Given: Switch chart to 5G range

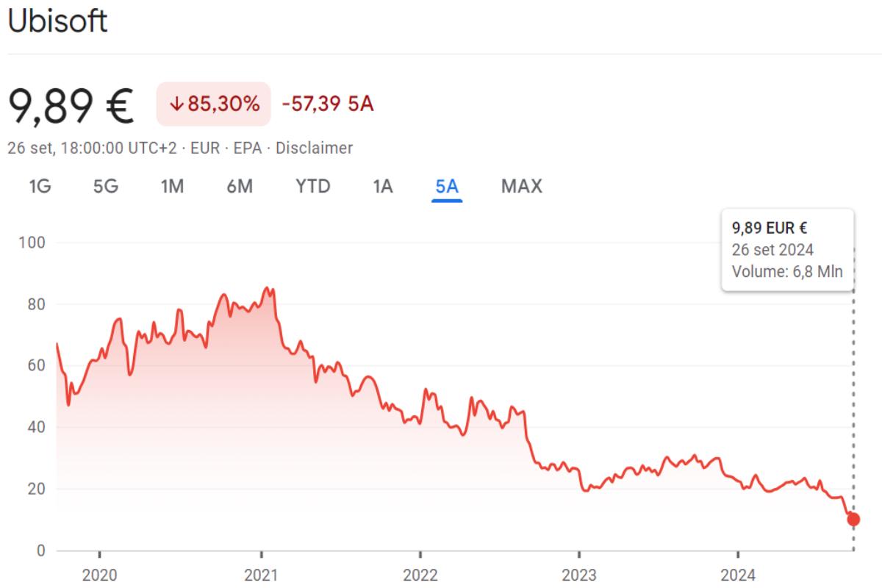Looking at the screenshot, I should click(105, 187).
